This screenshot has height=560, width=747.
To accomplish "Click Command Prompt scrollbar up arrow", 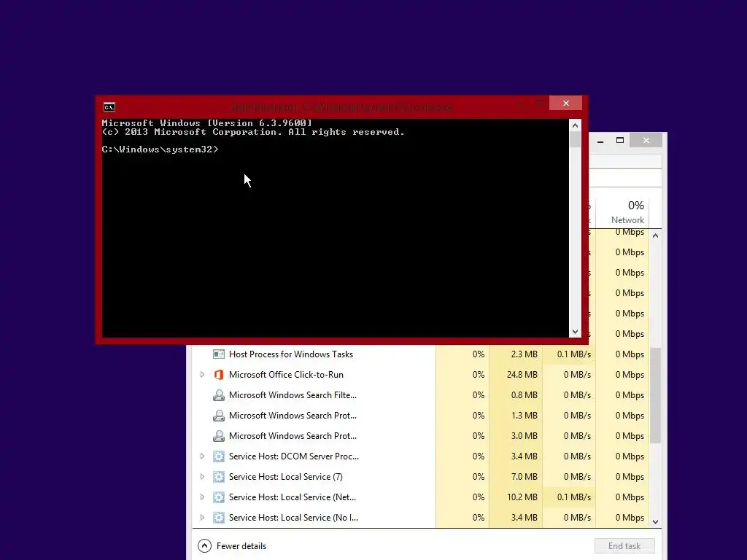I will [575, 125].
